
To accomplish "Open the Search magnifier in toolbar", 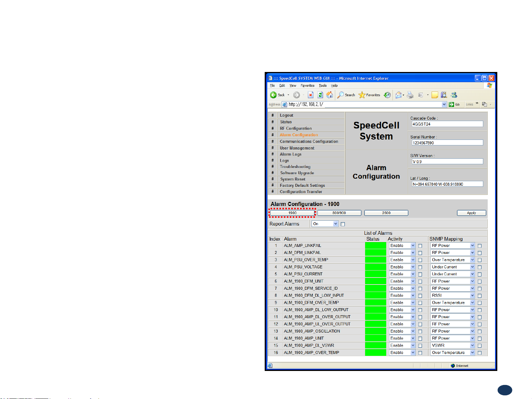I will [x=340, y=95].
